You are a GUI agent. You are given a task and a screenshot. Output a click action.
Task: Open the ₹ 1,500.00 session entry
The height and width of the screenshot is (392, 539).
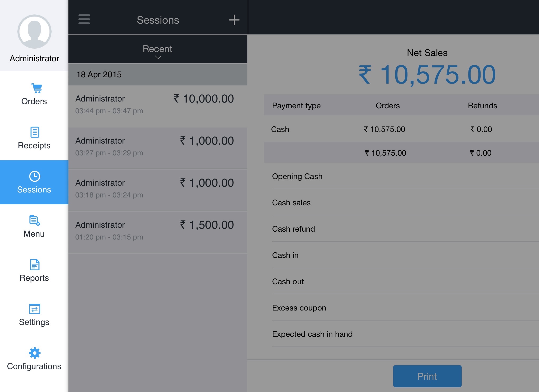(x=158, y=231)
